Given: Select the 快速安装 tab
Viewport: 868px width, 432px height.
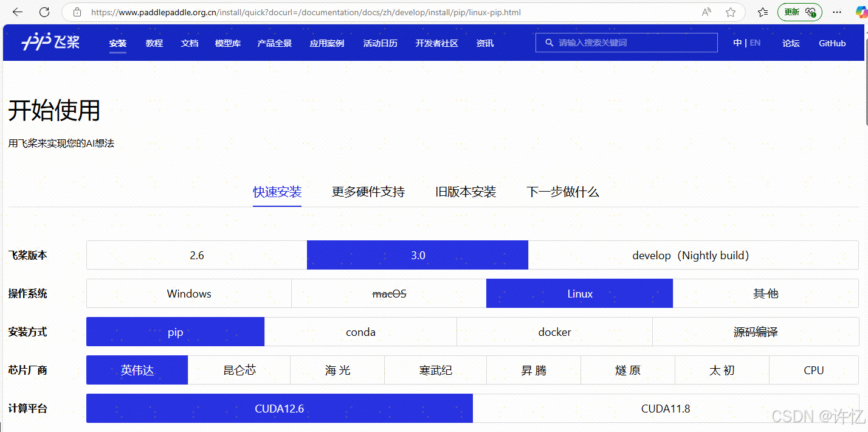Looking at the screenshot, I should coord(277,192).
